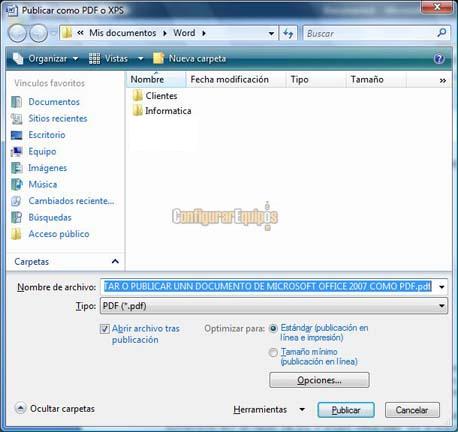
Task: Select Tamaño mínimo radio button
Action: pos(273,353)
